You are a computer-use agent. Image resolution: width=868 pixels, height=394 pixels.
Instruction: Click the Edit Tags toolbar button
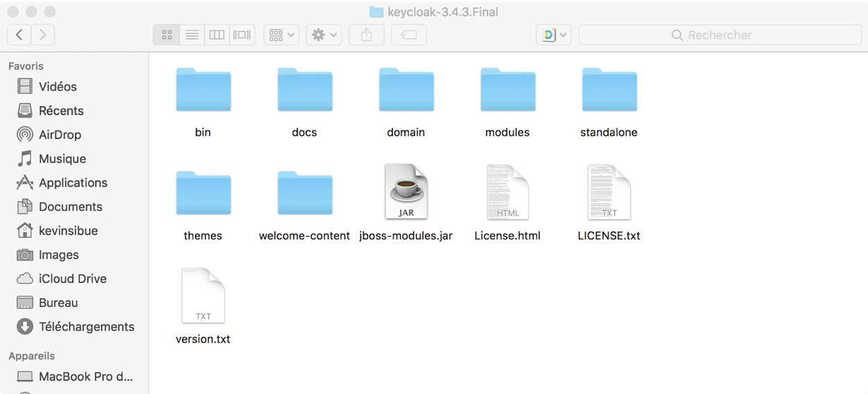click(409, 35)
